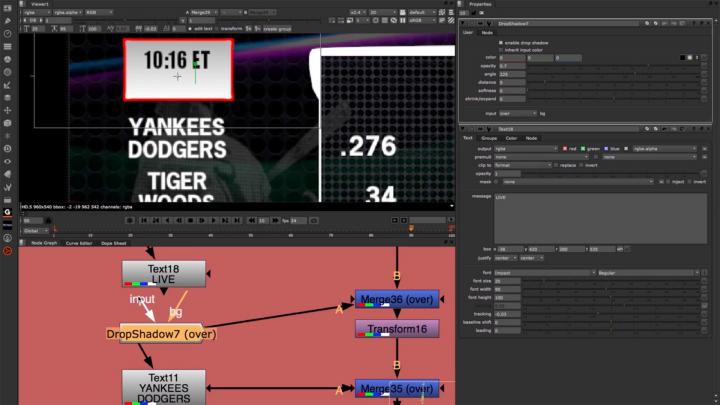Screen dimensions: 720x405
Task: Open the Deep nodes toolbar menu
Action: 7,149
